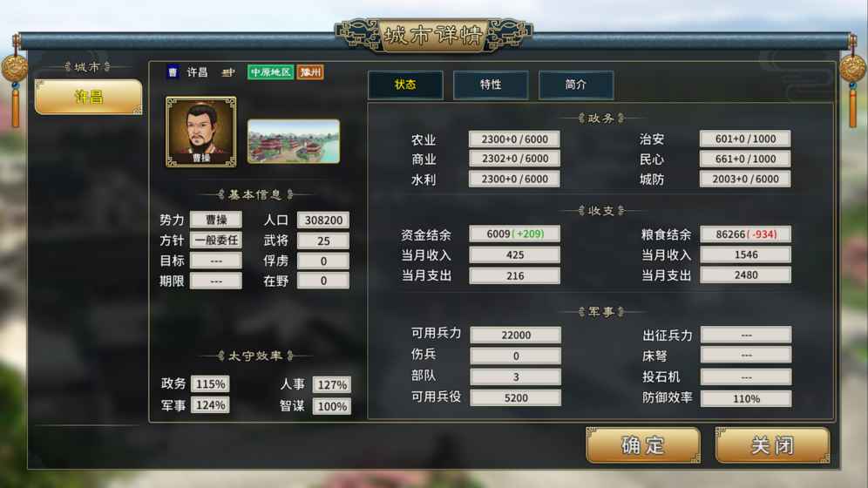Screen dimensions: 868x488
Task: Open the 特性 tab
Action: point(491,85)
